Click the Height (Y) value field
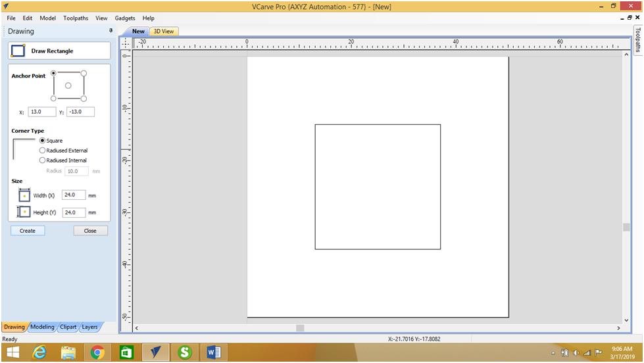644x363 pixels. 74,212
